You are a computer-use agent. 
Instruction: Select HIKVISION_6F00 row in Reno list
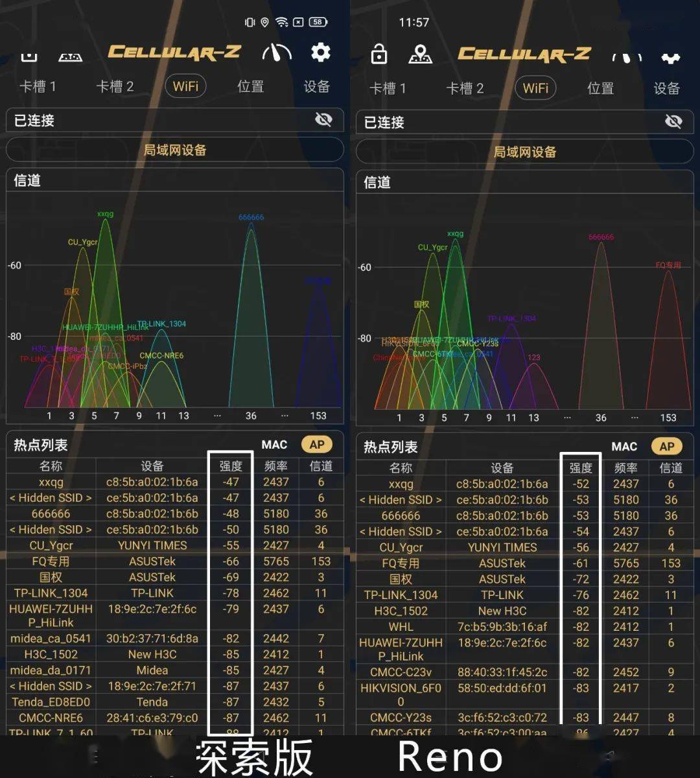525,694
